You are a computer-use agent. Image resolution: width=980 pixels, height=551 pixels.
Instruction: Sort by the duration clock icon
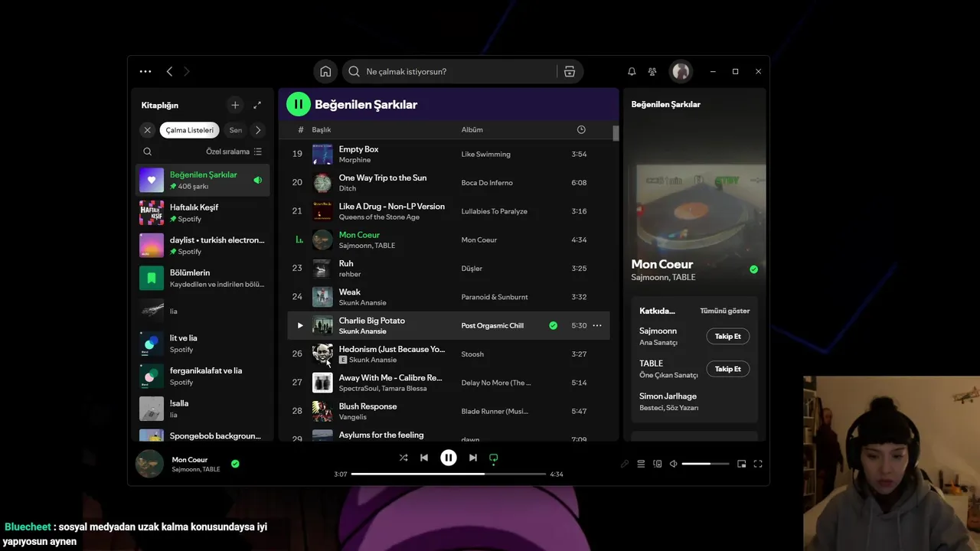(x=581, y=130)
